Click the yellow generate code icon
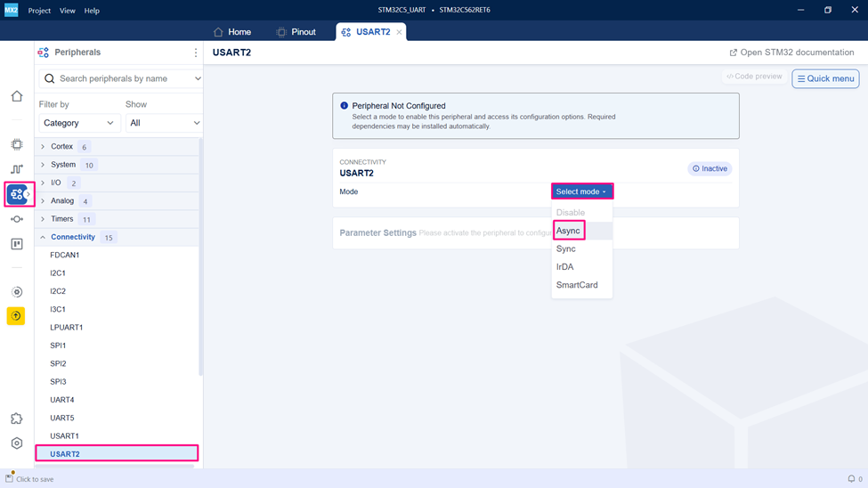The height and width of the screenshot is (488, 868). click(x=16, y=316)
